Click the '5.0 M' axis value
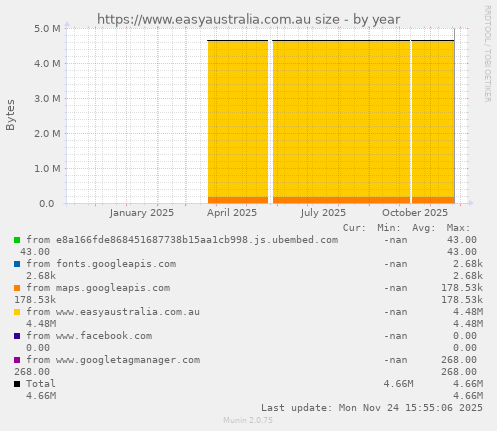Viewport: 497px width, 431px height. coord(47,29)
